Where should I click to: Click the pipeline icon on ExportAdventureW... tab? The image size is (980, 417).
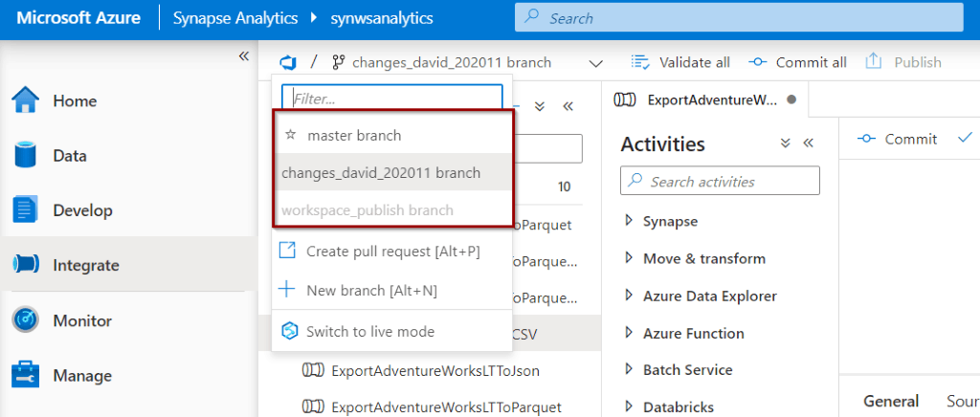pyautogui.click(x=626, y=99)
